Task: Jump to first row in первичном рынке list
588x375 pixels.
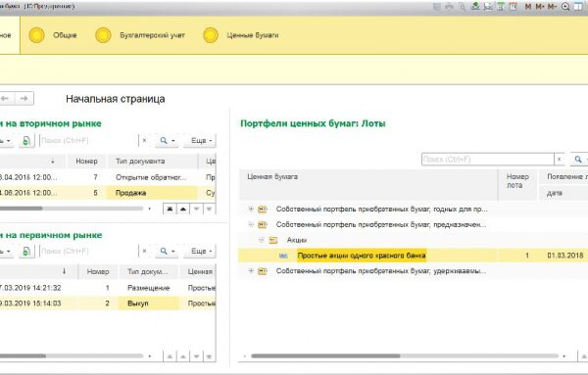Action: [x=170, y=356]
